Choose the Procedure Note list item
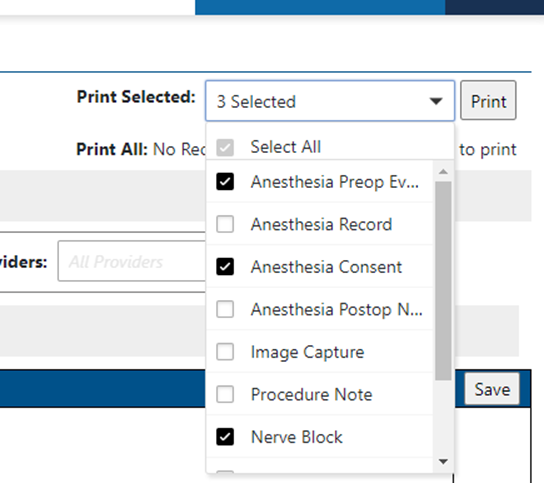Viewport: 544px width, 483px height. [x=320, y=394]
